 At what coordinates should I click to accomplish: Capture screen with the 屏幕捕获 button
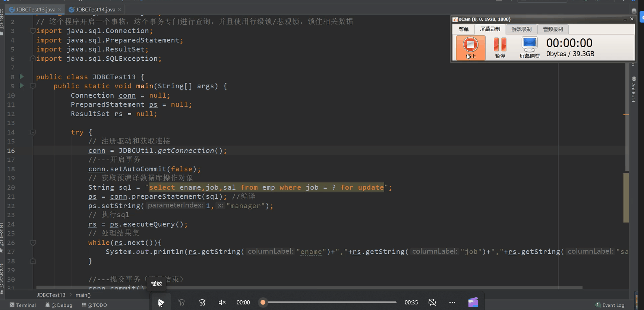(530, 48)
